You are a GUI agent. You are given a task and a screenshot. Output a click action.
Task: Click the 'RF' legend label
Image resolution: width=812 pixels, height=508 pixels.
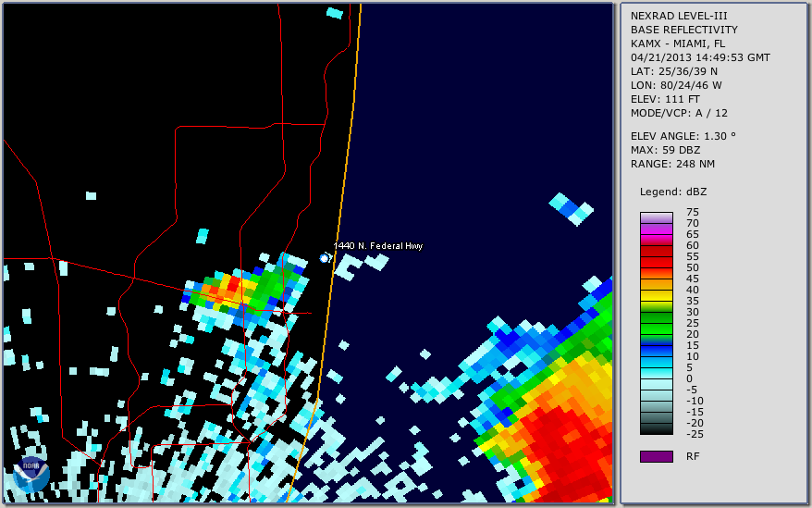[x=693, y=456]
